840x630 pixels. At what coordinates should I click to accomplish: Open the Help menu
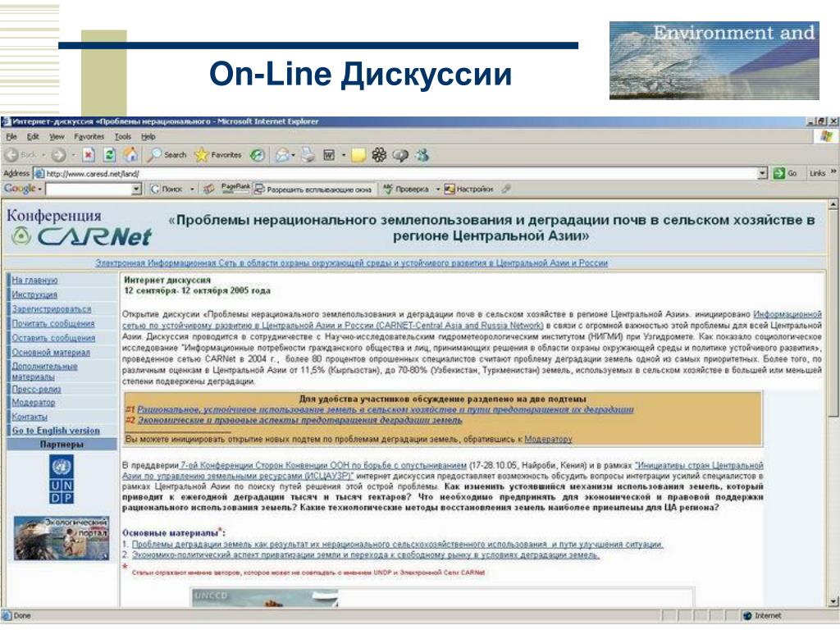point(148,137)
